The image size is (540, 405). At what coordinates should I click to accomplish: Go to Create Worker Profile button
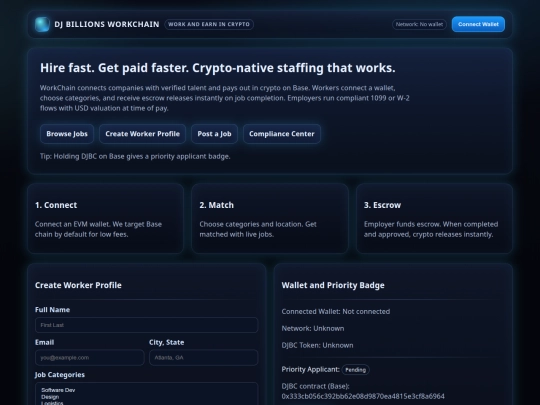point(143,134)
